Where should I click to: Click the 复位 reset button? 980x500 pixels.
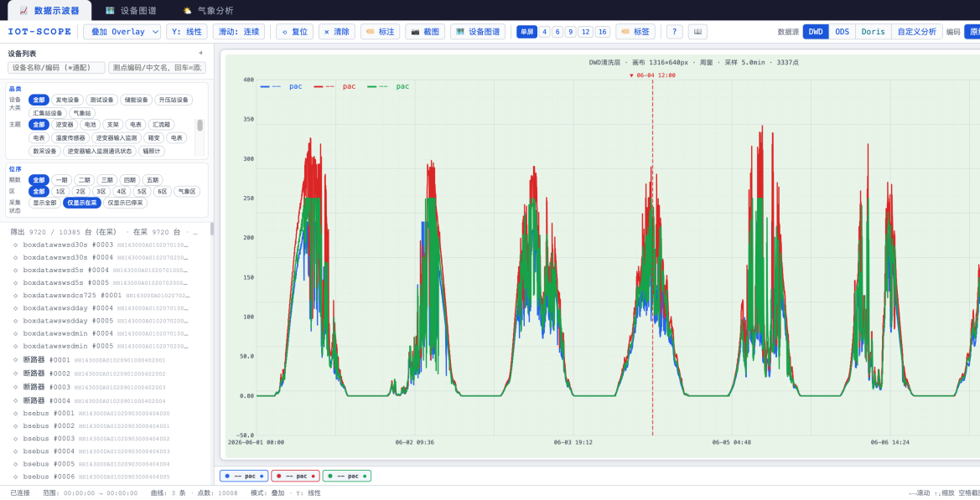point(295,32)
